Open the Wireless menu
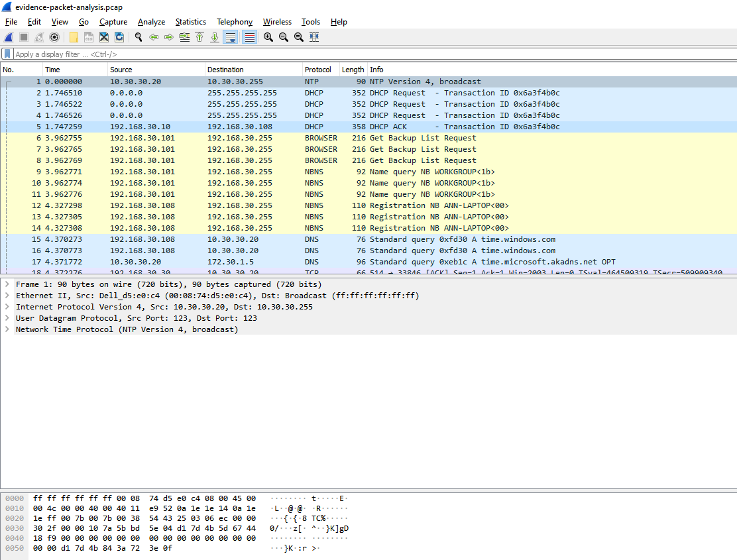Image resolution: width=737 pixels, height=560 pixels. click(x=277, y=22)
